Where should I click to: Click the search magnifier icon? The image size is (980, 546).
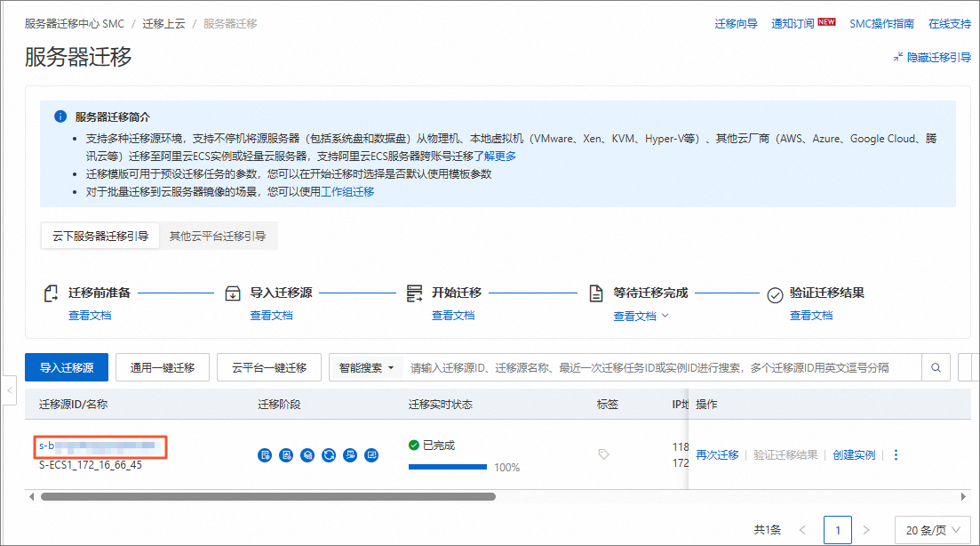click(x=936, y=367)
